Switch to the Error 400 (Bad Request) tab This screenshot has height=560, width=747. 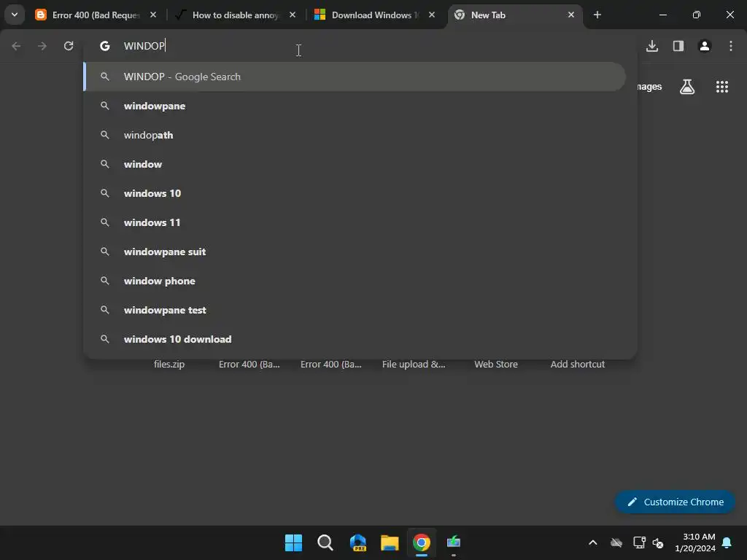tap(96, 15)
